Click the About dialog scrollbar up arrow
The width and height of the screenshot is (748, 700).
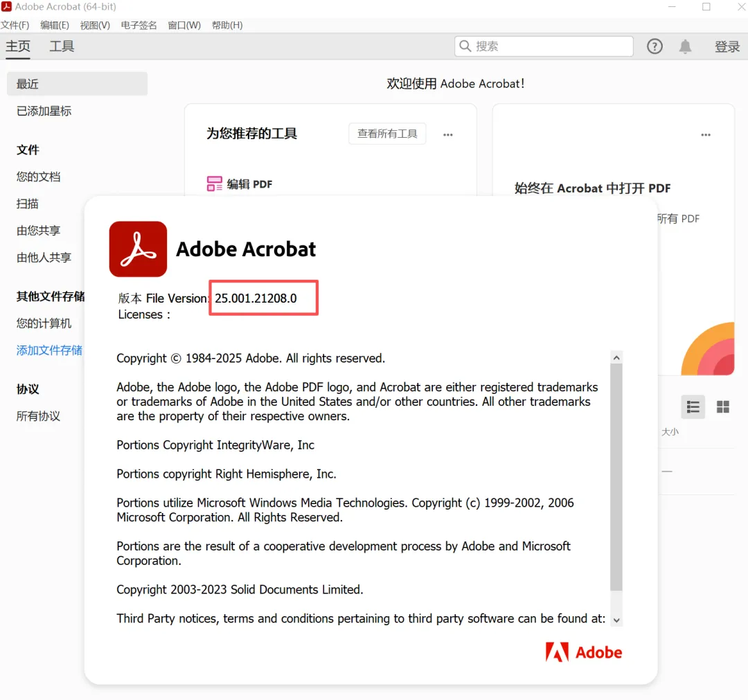point(616,358)
